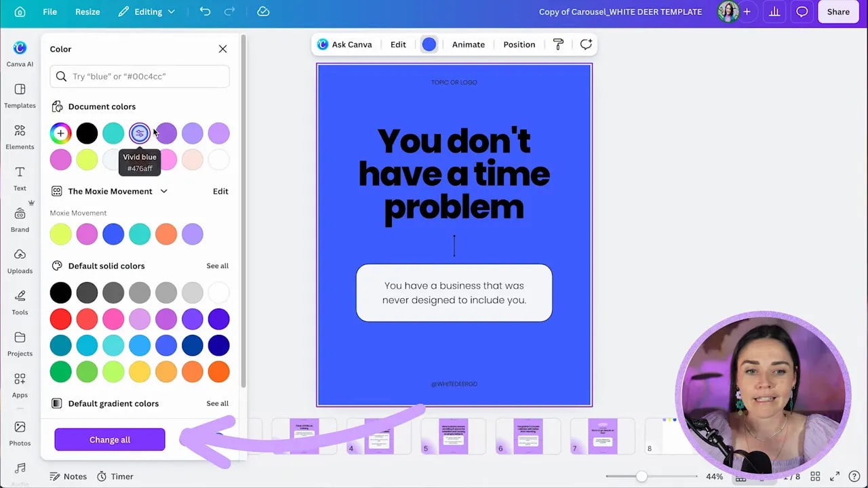Select page 7 thumbnail
Image resolution: width=868 pixels, height=488 pixels.
click(x=603, y=436)
